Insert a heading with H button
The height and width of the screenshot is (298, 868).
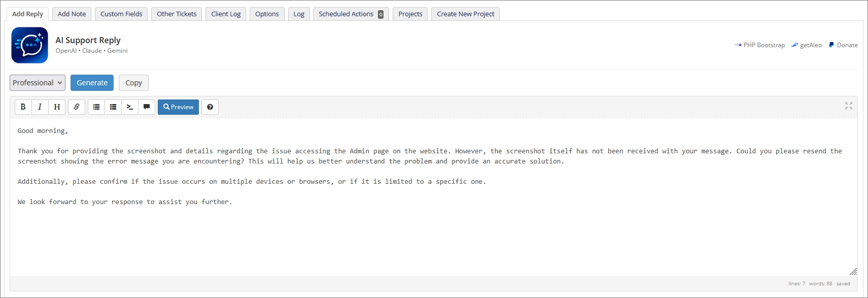coord(57,107)
